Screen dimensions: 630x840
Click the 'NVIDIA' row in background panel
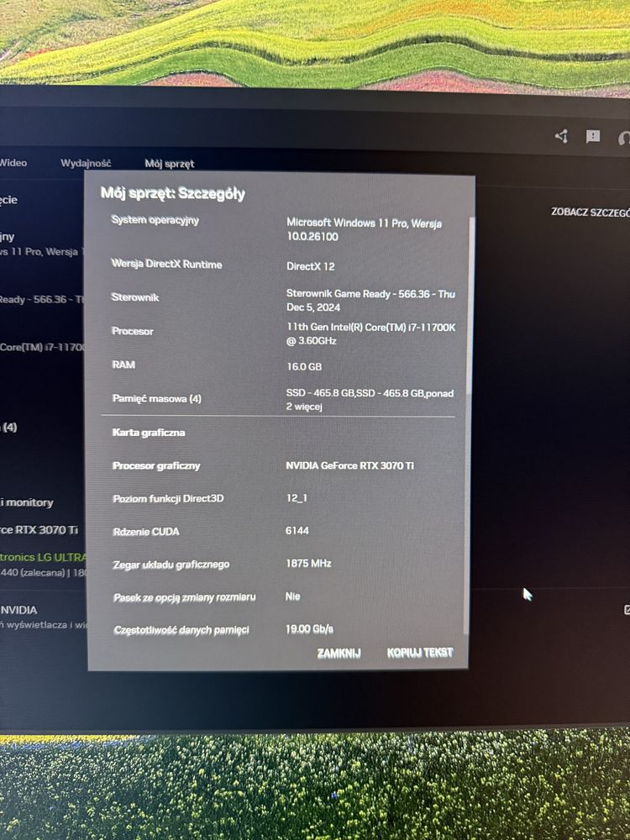tap(18, 610)
